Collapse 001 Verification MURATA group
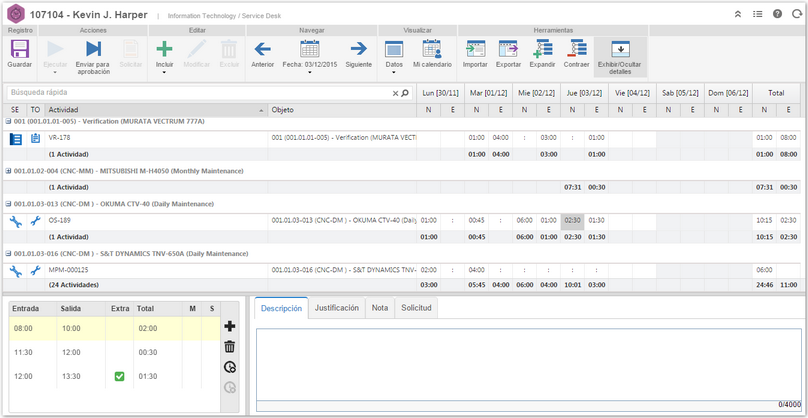Screen dimensions: 808x418 point(8,122)
